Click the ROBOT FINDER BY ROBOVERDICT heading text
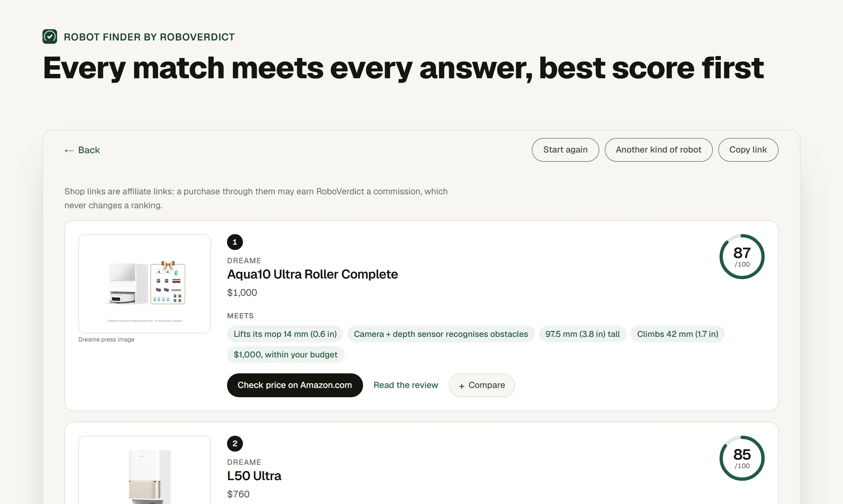843x504 pixels. click(149, 37)
